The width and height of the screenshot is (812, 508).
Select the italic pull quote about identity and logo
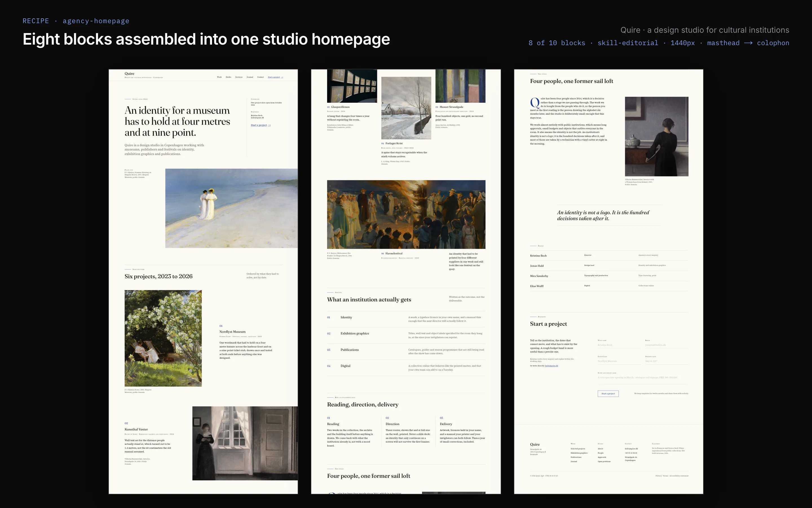603,215
